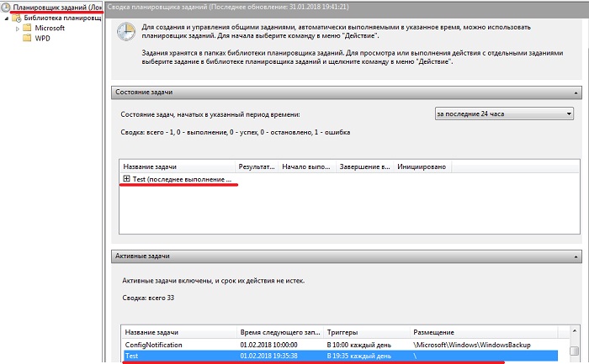The width and height of the screenshot is (589, 364).
Task: Collapse the 'Активные задачи' section
Action: 576,256
